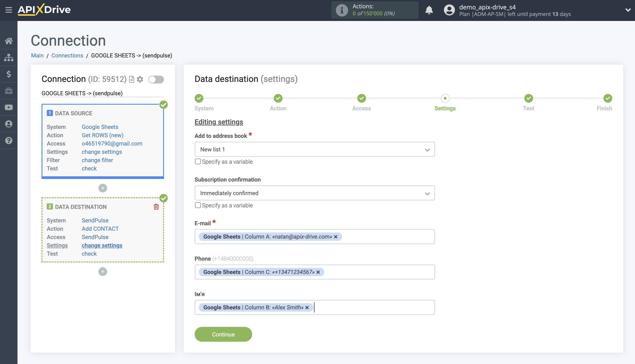Go to the Access step
Image resolution: width=635 pixels, height=364 pixels.
[x=361, y=98]
